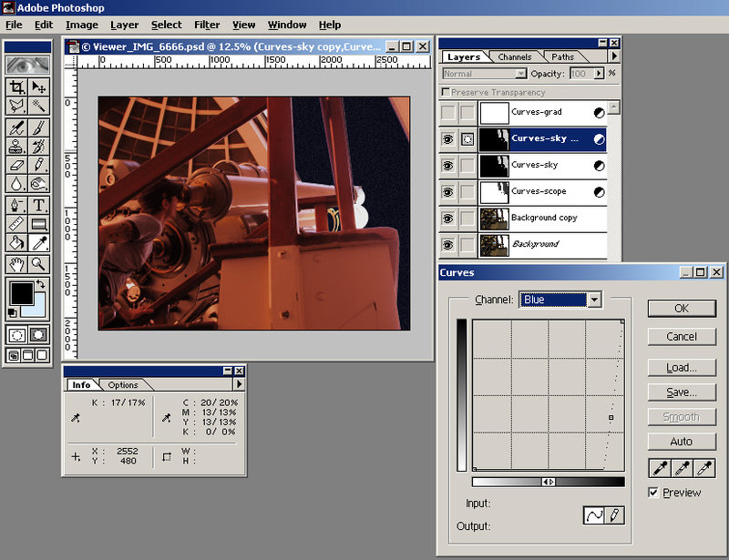Select the Crop tool
Image resolution: width=729 pixels, height=560 pixels.
[16, 87]
